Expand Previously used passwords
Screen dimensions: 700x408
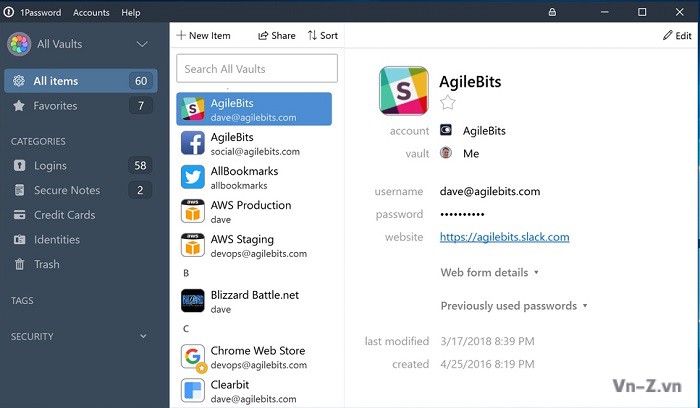(513, 306)
